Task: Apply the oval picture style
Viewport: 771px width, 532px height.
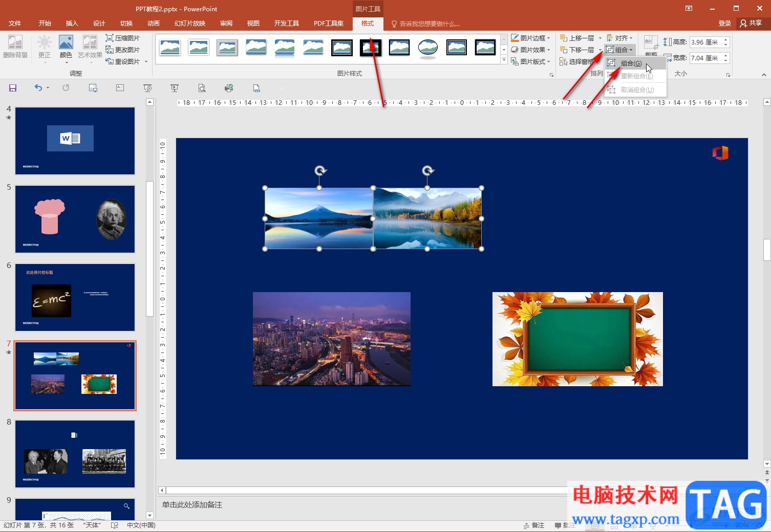Action: (x=428, y=48)
